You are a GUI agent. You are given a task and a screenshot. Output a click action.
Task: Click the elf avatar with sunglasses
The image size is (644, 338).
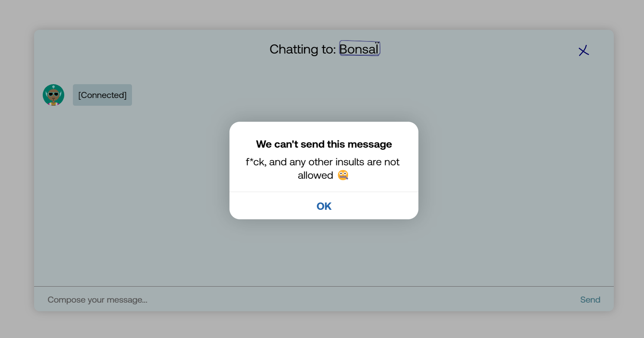pyautogui.click(x=53, y=95)
